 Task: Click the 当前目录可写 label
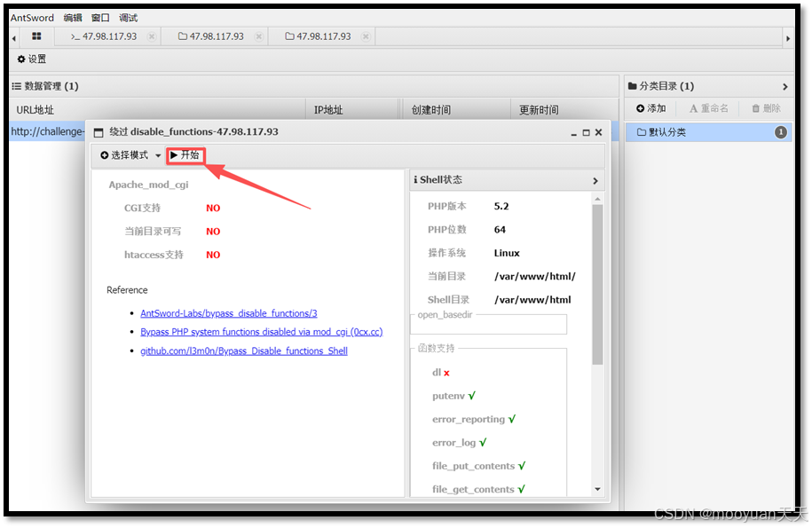pos(153,232)
